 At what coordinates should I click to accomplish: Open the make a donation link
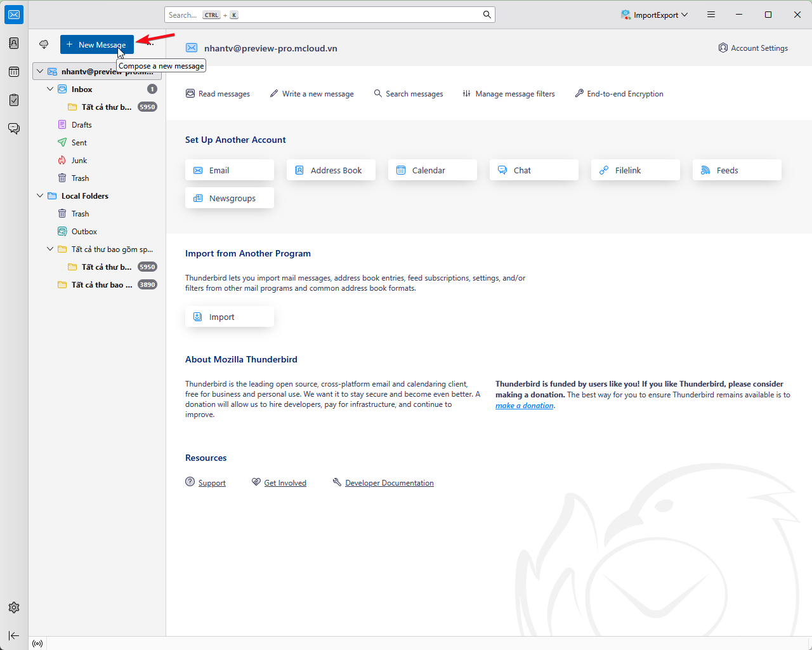tap(524, 406)
